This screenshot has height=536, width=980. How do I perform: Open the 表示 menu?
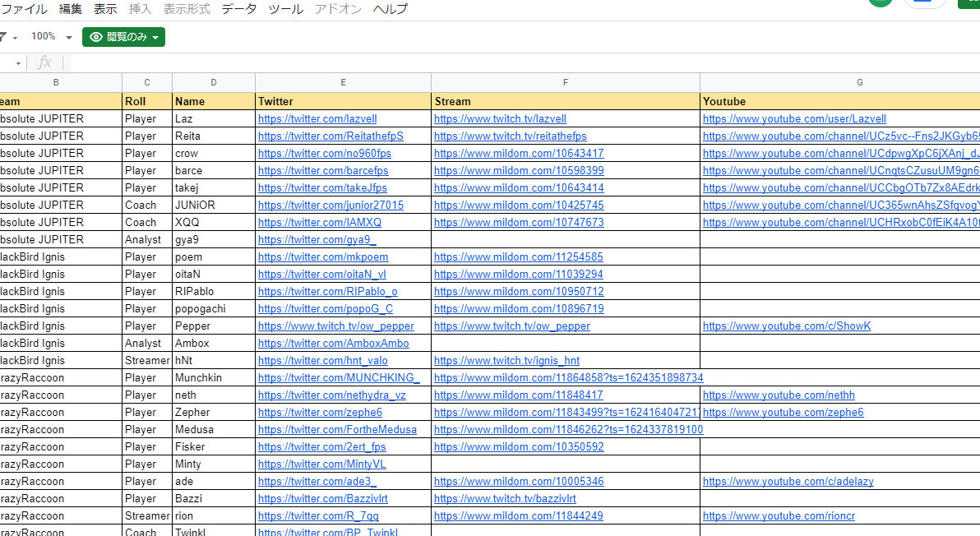105,9
